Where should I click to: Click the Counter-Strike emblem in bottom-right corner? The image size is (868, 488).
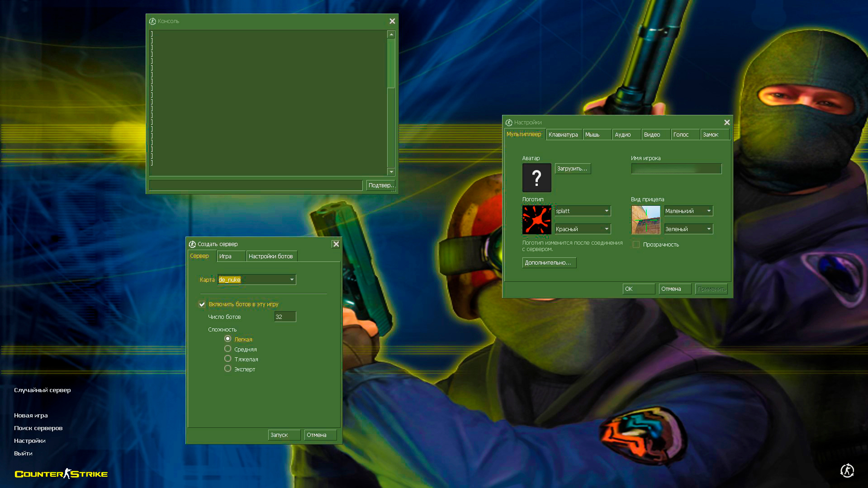tap(847, 471)
